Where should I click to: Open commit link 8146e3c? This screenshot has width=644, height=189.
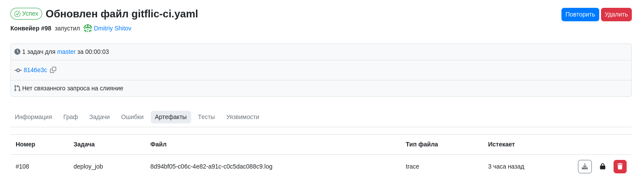coord(35,70)
